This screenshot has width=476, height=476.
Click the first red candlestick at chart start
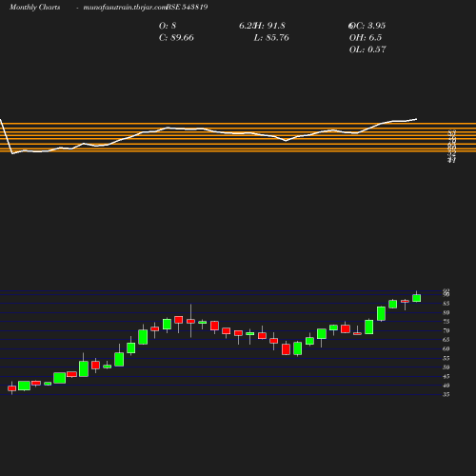[x=12, y=388]
